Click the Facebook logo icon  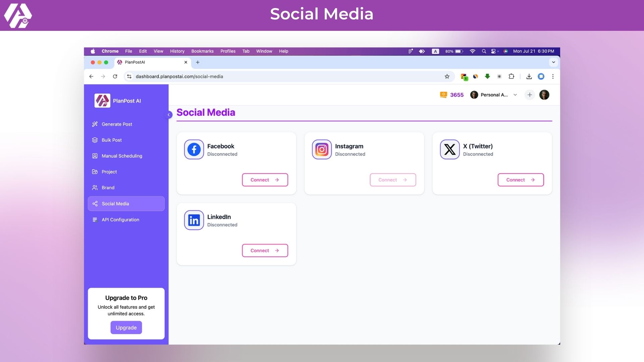coord(194,149)
